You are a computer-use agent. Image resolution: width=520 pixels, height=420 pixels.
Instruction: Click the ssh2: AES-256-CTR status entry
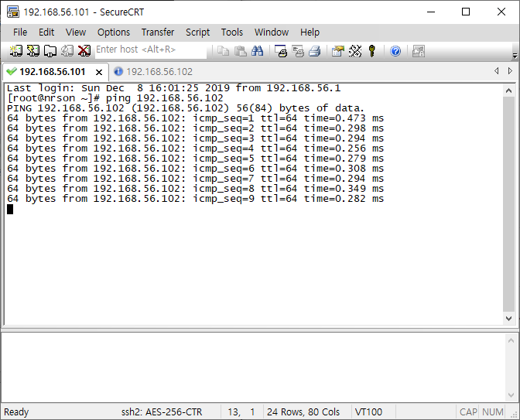[x=162, y=412]
